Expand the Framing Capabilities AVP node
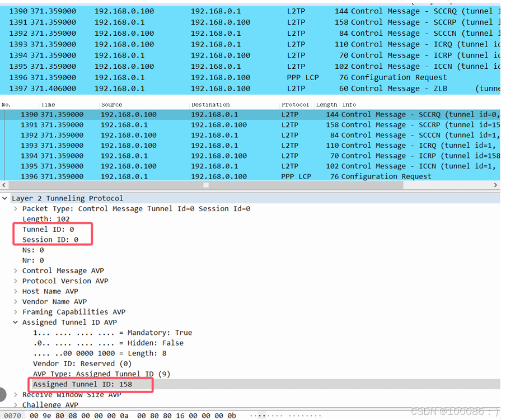506x420 pixels. click(x=15, y=312)
